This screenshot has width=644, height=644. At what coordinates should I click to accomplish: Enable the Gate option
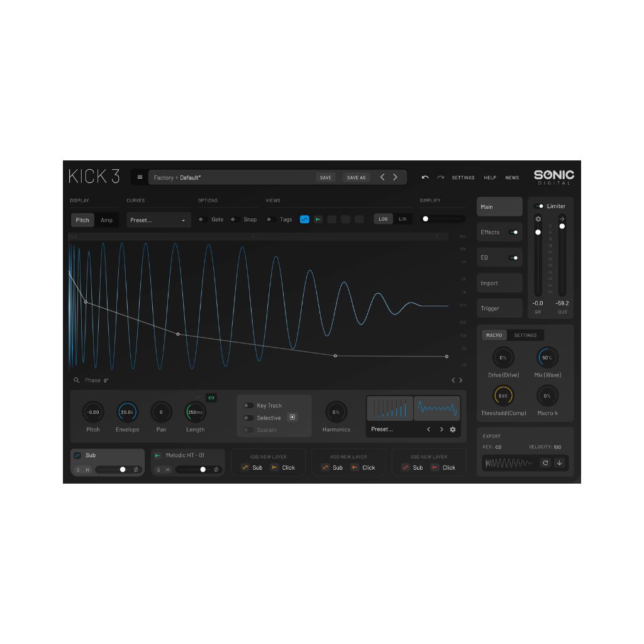pos(203,219)
